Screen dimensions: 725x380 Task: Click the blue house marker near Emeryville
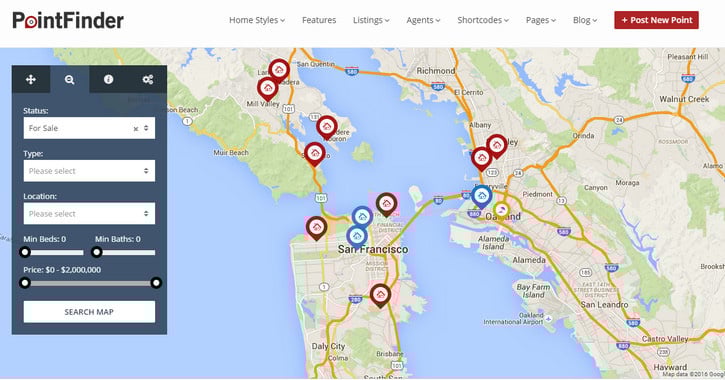coord(482,196)
